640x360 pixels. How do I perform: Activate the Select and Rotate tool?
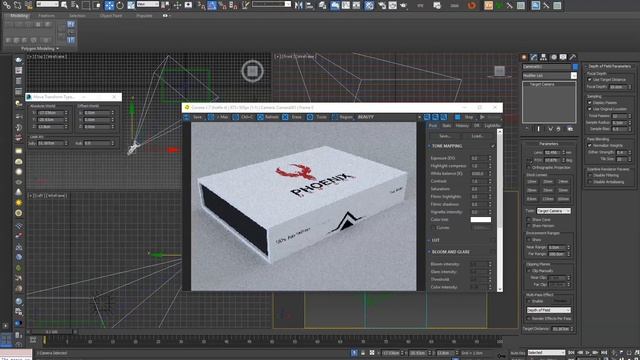(120, 5)
